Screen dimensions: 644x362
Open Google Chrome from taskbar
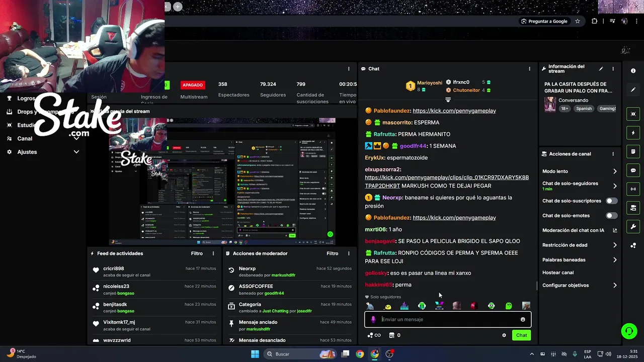(360, 354)
